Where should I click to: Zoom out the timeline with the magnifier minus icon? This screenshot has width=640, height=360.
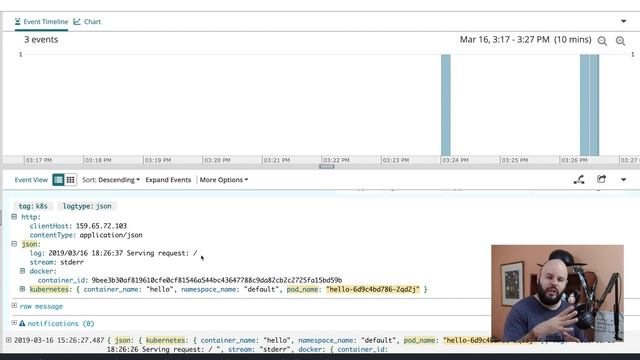pyautogui.click(x=602, y=41)
